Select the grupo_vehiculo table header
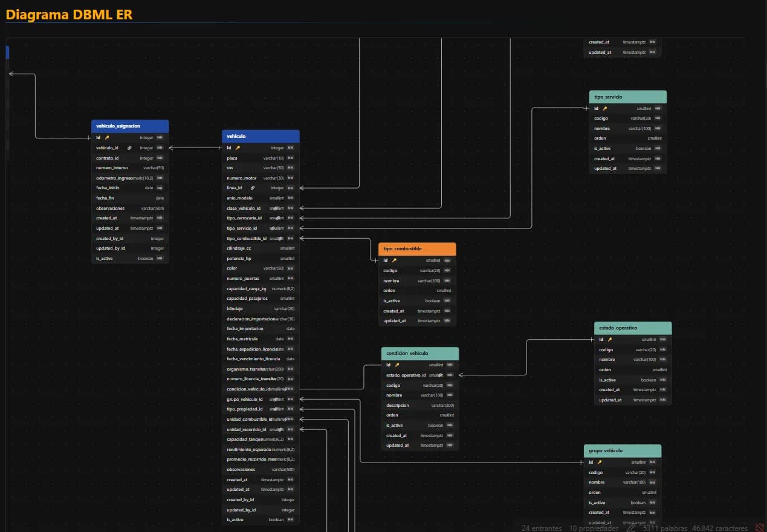767x532 pixels. click(x=623, y=450)
